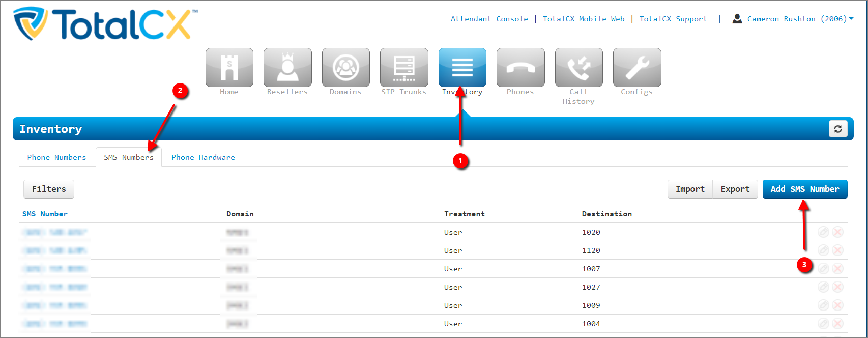This screenshot has height=338, width=868.
Task: Click the Import button
Action: pos(690,189)
